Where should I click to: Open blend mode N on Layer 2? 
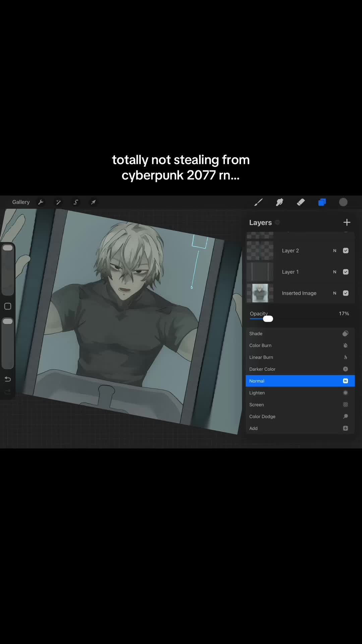tap(335, 251)
